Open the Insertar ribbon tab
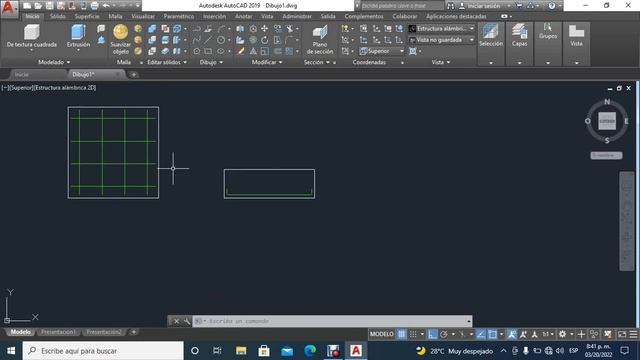 [214, 16]
